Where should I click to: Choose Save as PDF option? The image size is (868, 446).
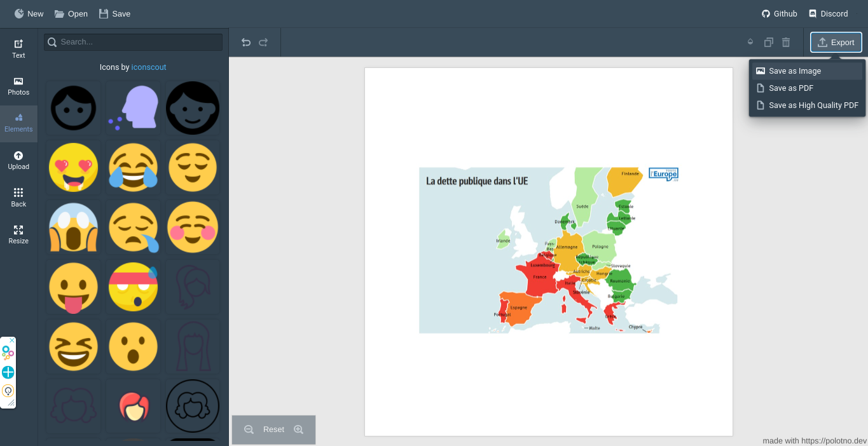pyautogui.click(x=808, y=88)
